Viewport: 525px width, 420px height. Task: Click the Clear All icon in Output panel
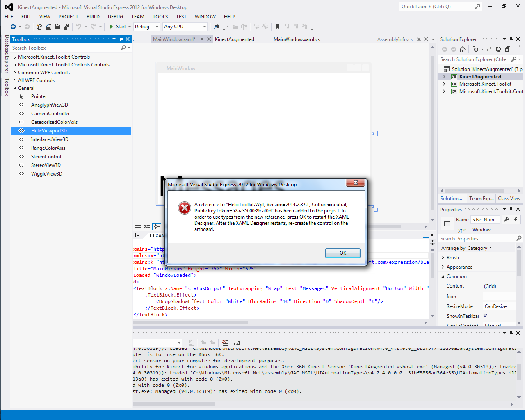pos(225,343)
